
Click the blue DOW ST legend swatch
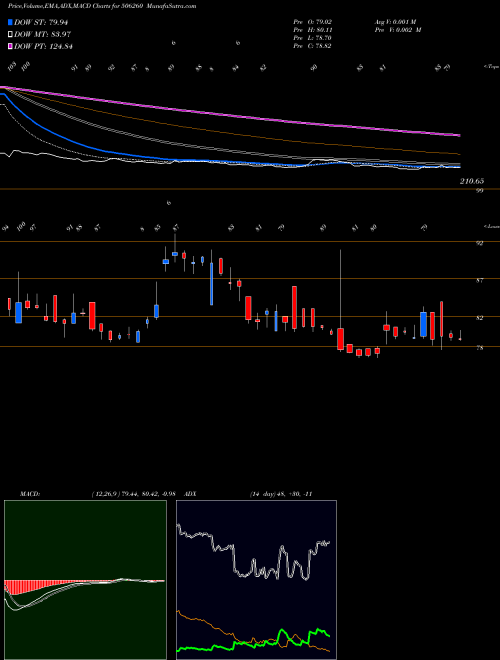(x=11, y=22)
